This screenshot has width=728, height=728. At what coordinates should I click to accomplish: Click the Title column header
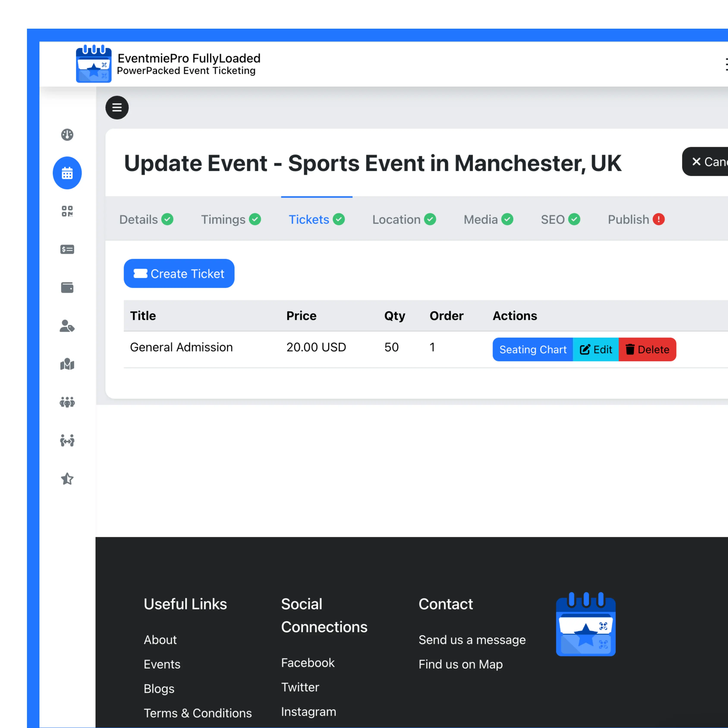(x=143, y=316)
